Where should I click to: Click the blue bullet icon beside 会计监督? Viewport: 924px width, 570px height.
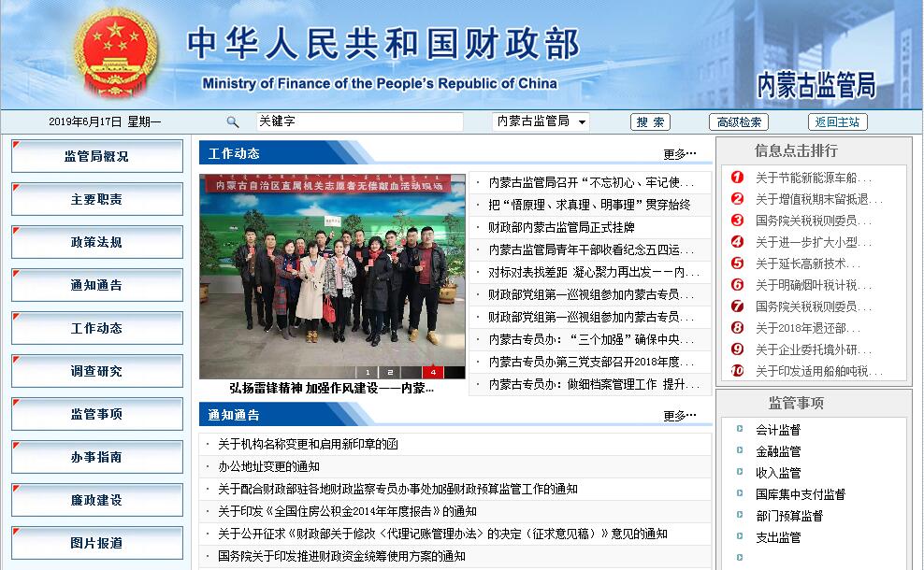[x=739, y=430]
